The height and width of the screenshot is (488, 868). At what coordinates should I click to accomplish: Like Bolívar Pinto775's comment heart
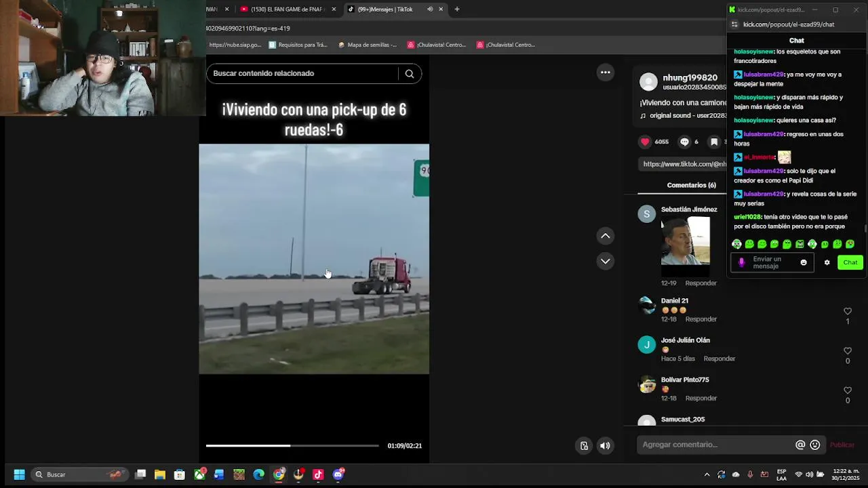[x=847, y=390]
